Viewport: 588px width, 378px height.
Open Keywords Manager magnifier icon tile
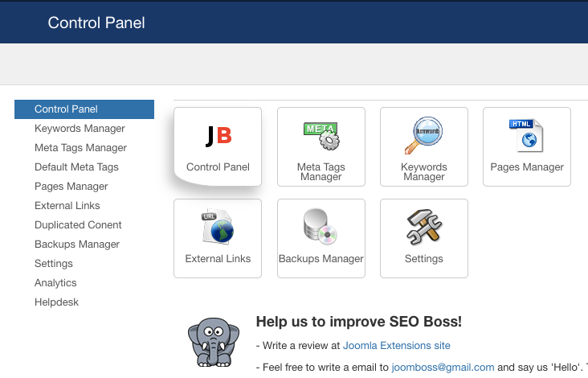pyautogui.click(x=424, y=146)
